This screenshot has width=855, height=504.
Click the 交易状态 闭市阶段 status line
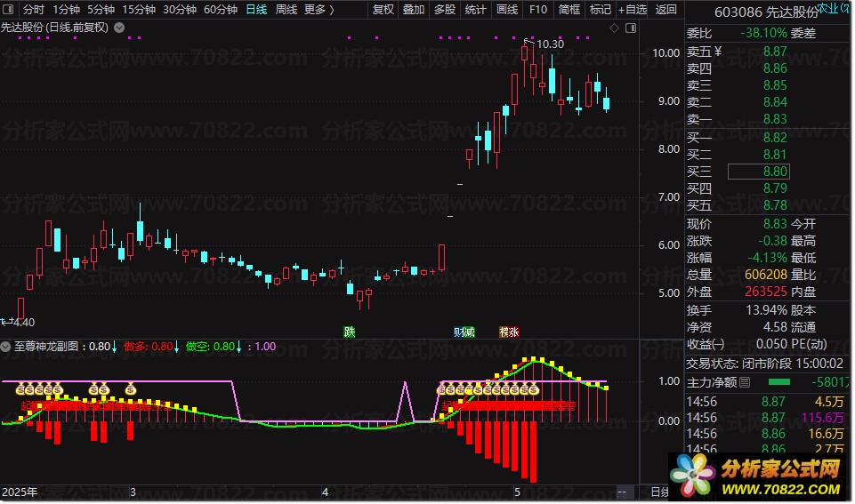pyautogui.click(x=765, y=364)
